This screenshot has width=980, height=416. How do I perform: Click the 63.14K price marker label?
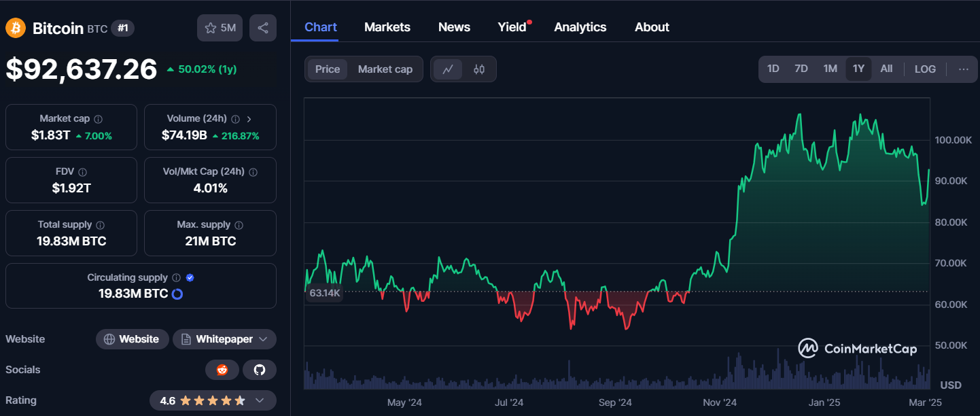(x=324, y=293)
